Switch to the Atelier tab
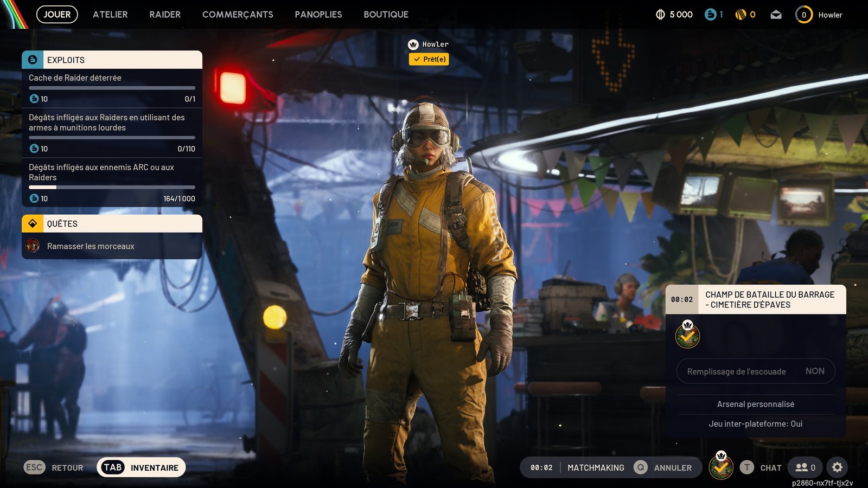 pyautogui.click(x=110, y=15)
